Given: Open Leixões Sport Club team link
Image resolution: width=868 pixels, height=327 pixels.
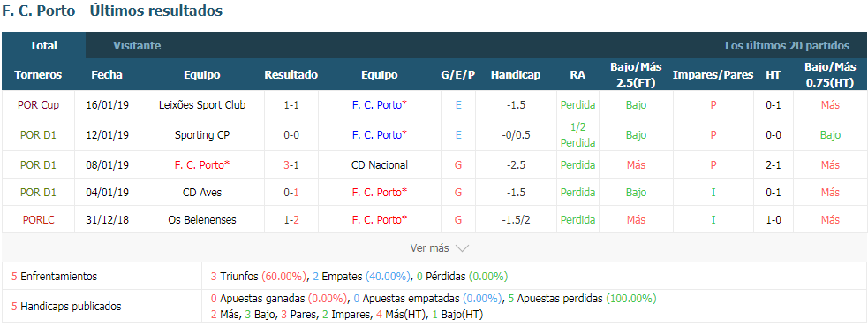Looking at the screenshot, I should coord(202,105).
